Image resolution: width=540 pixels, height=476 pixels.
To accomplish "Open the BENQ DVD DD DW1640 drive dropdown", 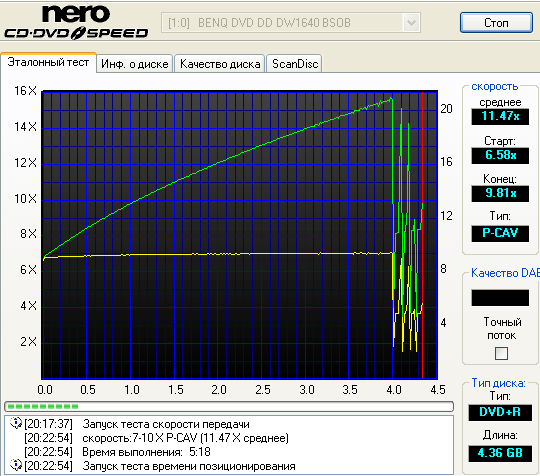I will click(x=291, y=23).
